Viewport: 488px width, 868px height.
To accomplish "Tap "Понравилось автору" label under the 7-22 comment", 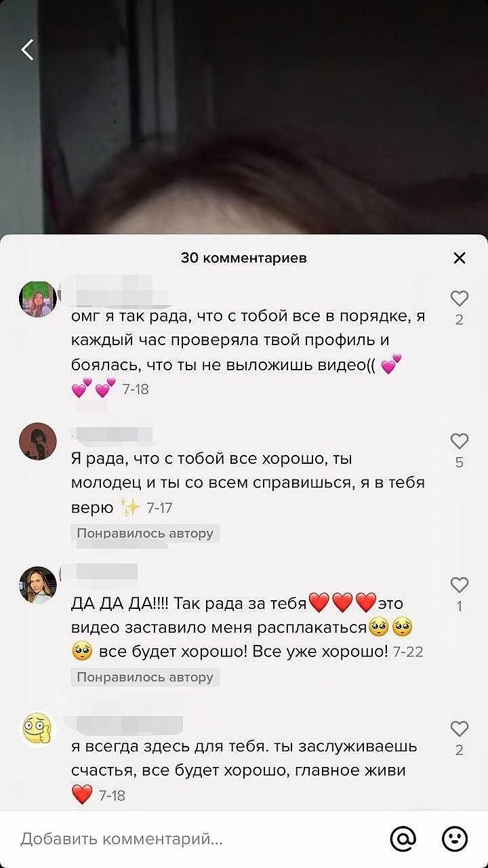I will coord(145,677).
